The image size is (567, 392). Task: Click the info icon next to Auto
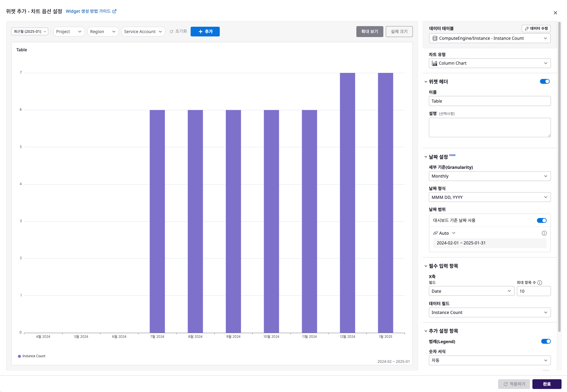[x=544, y=233]
